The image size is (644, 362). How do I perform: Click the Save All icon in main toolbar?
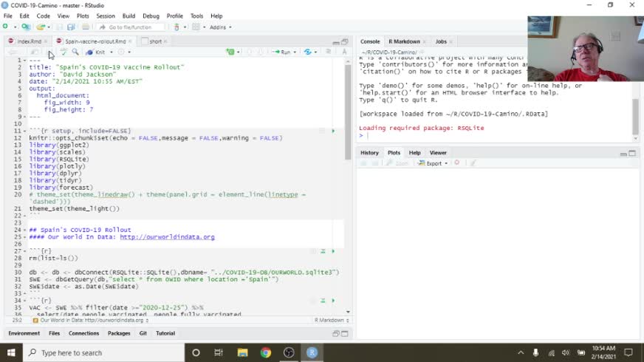pos(71,27)
